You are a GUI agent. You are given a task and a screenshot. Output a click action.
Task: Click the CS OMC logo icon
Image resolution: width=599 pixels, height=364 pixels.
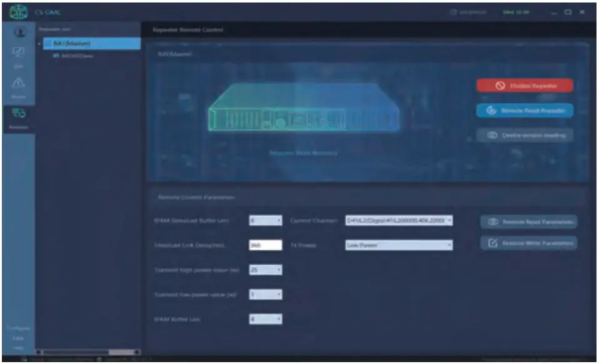pos(18,12)
